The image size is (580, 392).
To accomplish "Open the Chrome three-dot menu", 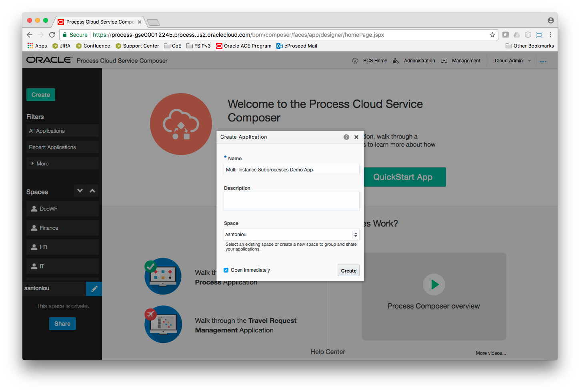I will (550, 35).
